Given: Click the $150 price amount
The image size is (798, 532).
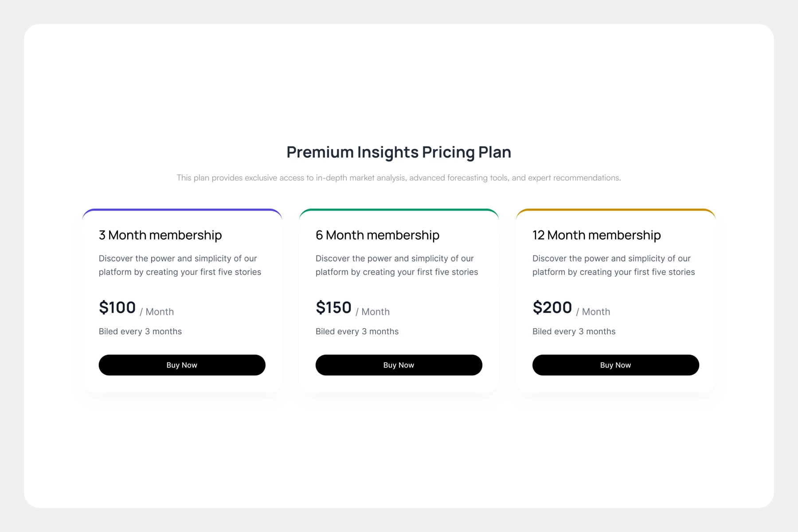Looking at the screenshot, I should pos(333,307).
